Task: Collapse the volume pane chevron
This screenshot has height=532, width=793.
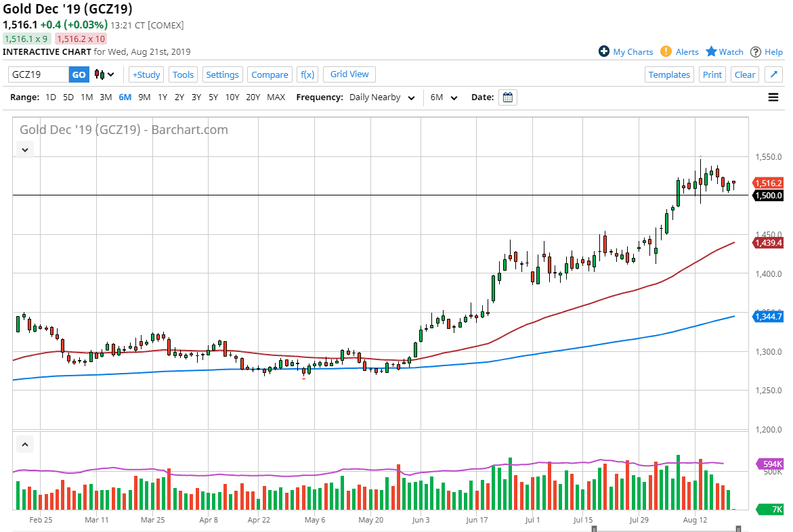Action: coord(25,445)
